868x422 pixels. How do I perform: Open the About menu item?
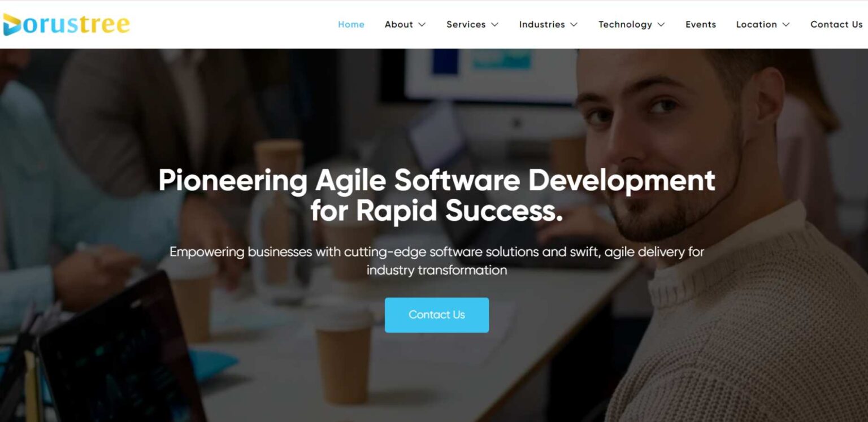(x=399, y=24)
